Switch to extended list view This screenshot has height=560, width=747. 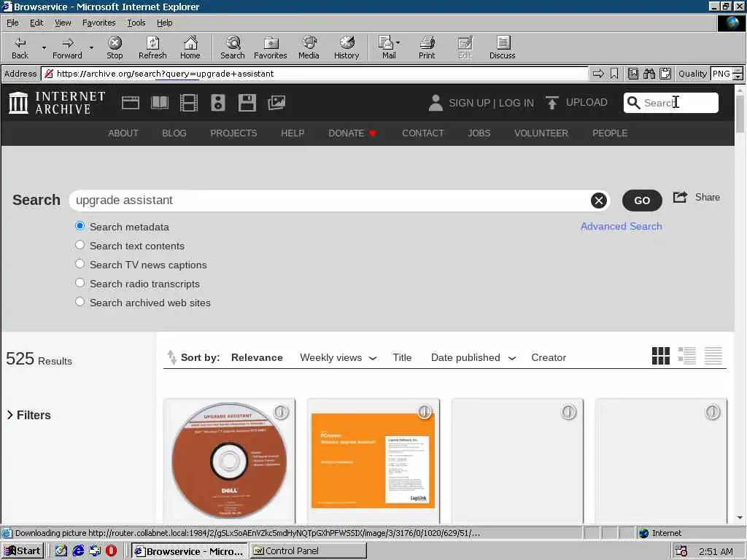click(x=687, y=356)
